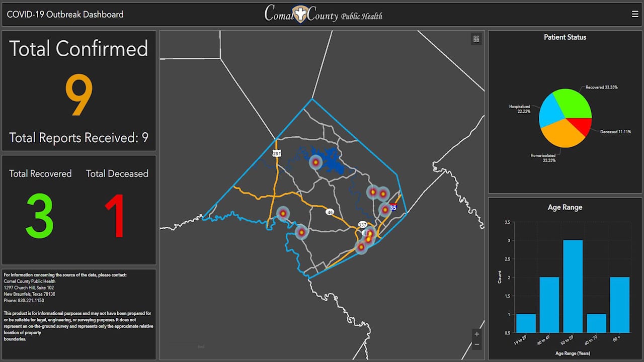This screenshot has height=362, width=644.
Task: Click the 80+ age range bar
Action: (x=620, y=305)
